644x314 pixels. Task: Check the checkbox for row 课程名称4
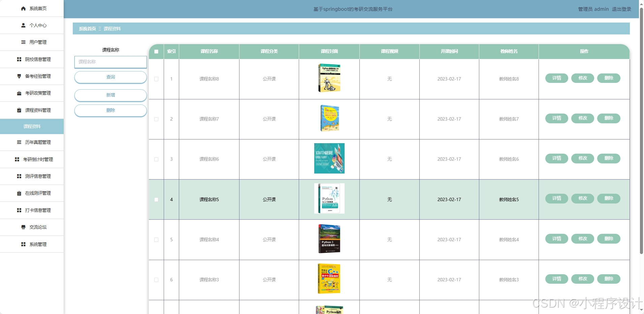pyautogui.click(x=156, y=240)
